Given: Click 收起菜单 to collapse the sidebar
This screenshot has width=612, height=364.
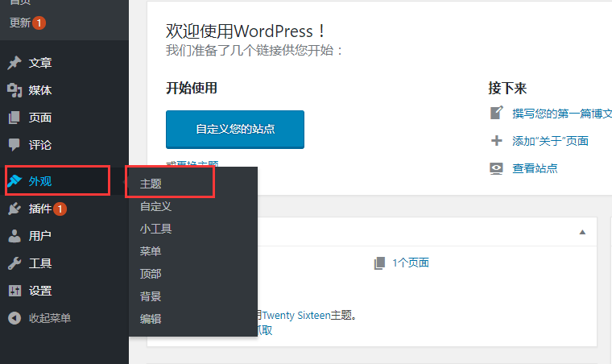Looking at the screenshot, I should 50,318.
